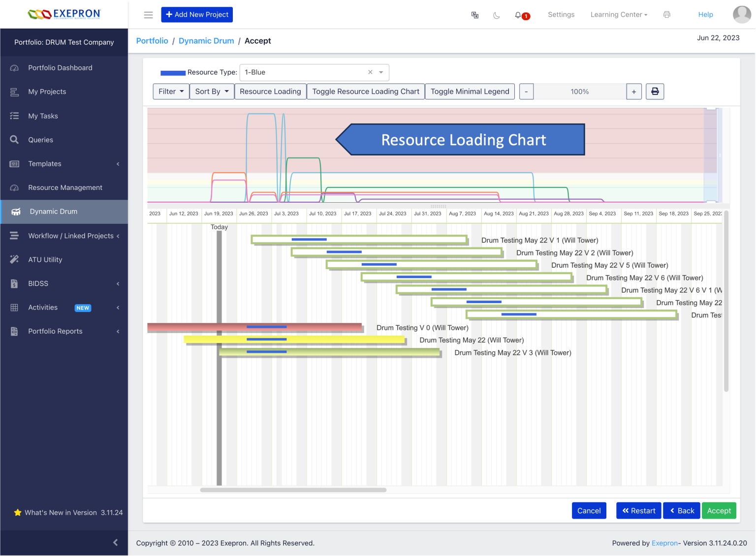Select the Dynamic Drum drum icon
Image resolution: width=756 pixels, height=556 pixels.
[x=16, y=212]
